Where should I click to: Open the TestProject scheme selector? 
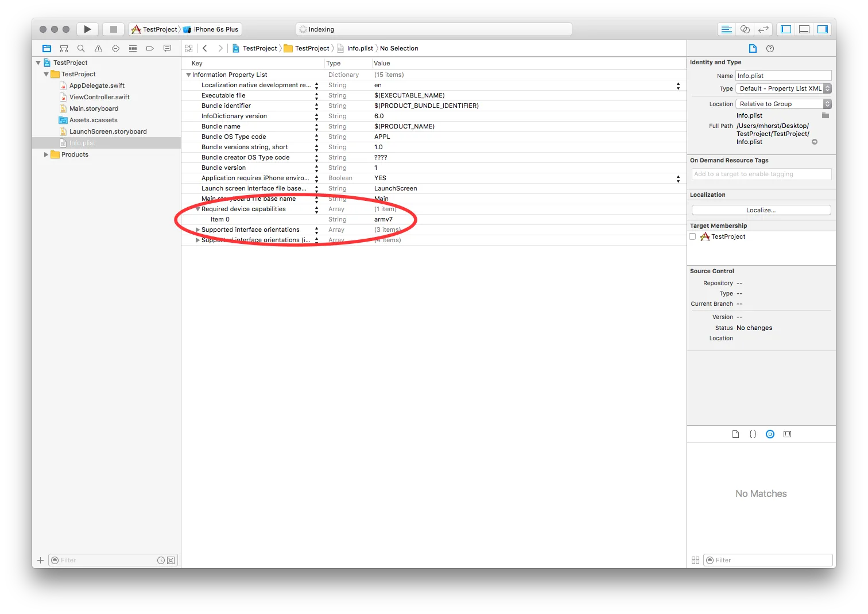point(155,29)
